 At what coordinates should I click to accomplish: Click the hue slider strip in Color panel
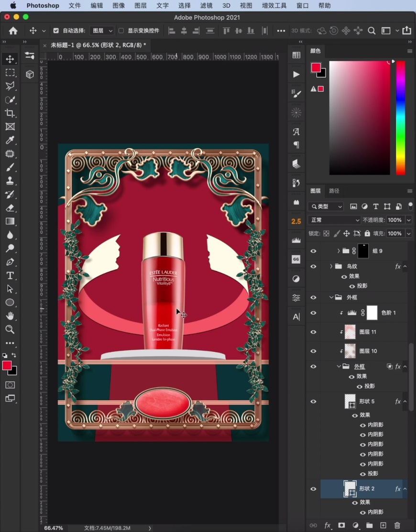click(x=401, y=118)
